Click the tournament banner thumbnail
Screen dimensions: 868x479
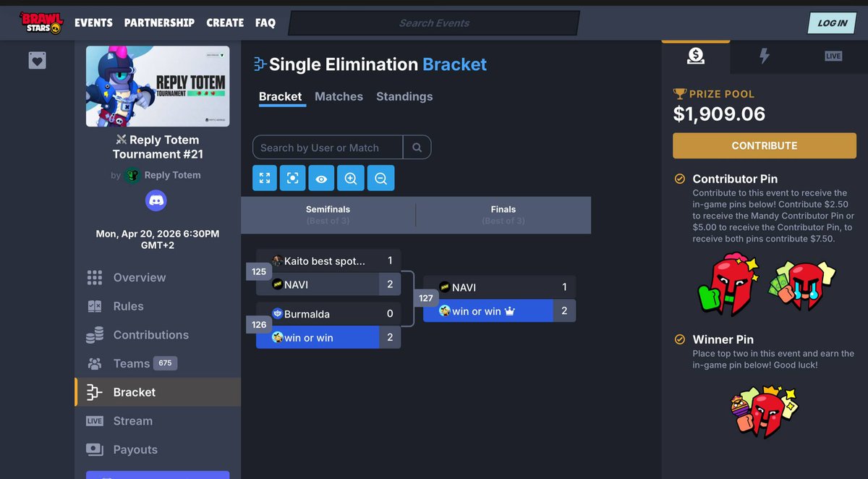click(x=158, y=86)
